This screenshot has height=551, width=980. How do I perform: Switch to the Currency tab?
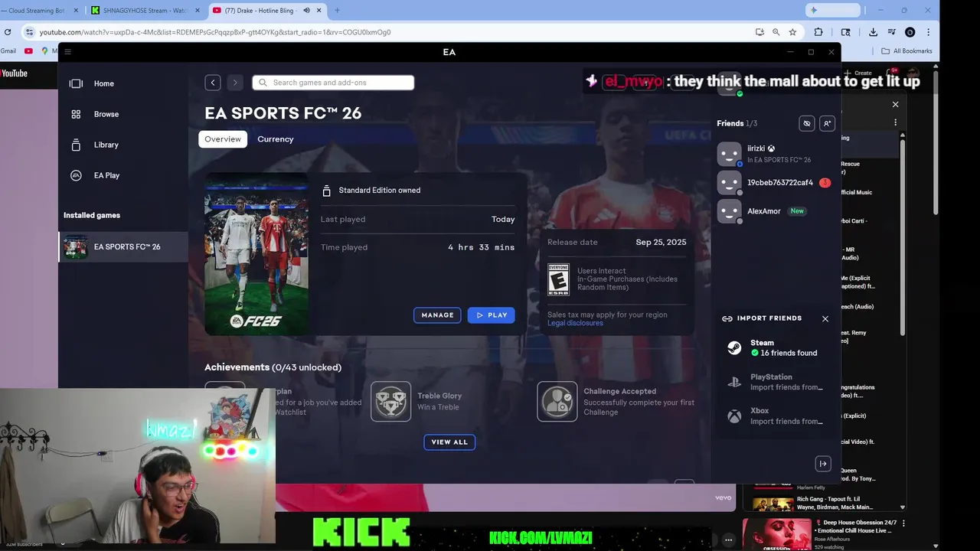[x=276, y=139]
